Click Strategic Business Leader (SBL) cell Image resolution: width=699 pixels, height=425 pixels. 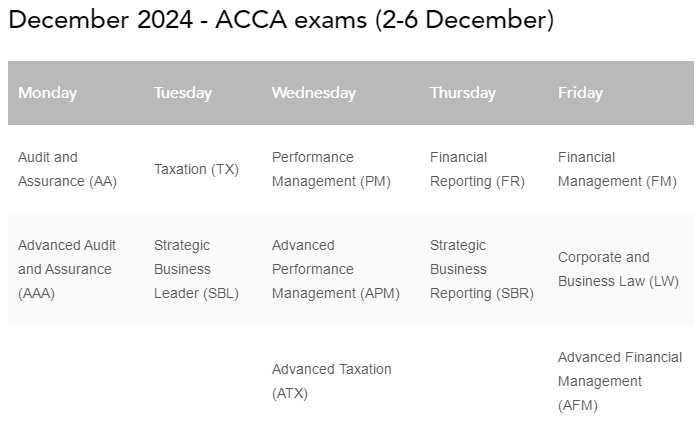point(196,269)
